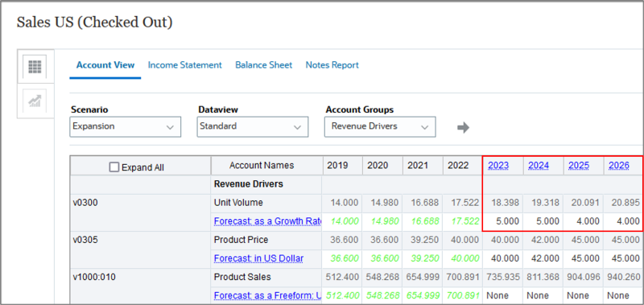
Task: Click green 2021 Product Price value 39.250
Action: click(425, 258)
